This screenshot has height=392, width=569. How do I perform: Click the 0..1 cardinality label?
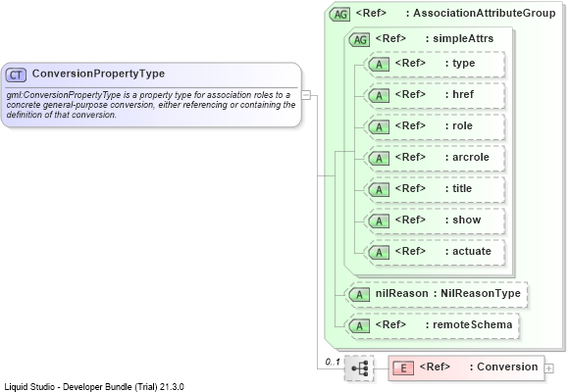pyautogui.click(x=333, y=362)
